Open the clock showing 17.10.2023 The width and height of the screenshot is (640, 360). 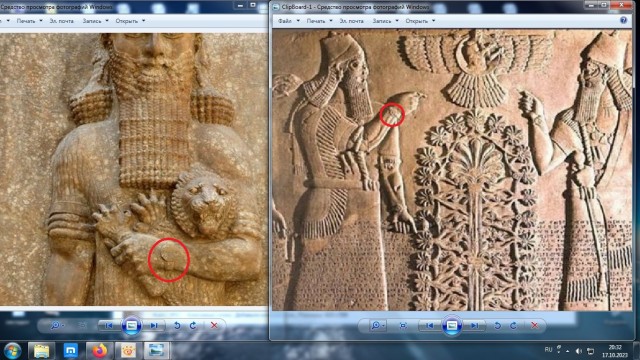point(615,351)
